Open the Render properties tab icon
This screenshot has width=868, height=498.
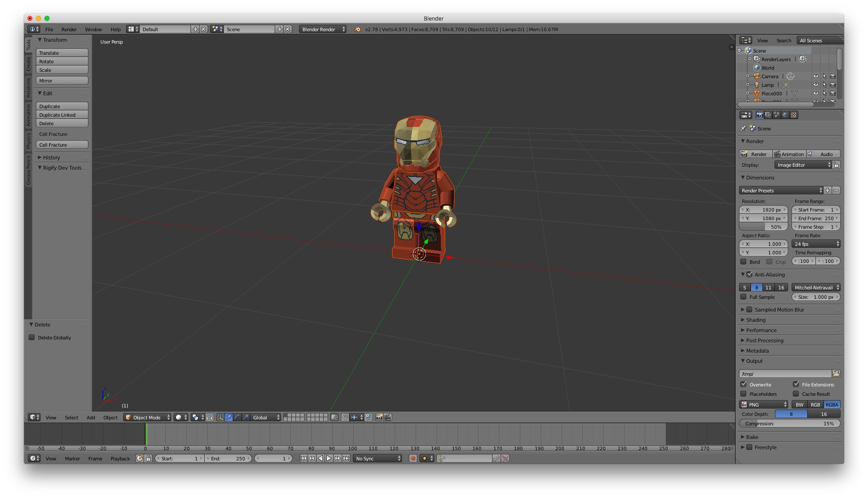coord(759,115)
